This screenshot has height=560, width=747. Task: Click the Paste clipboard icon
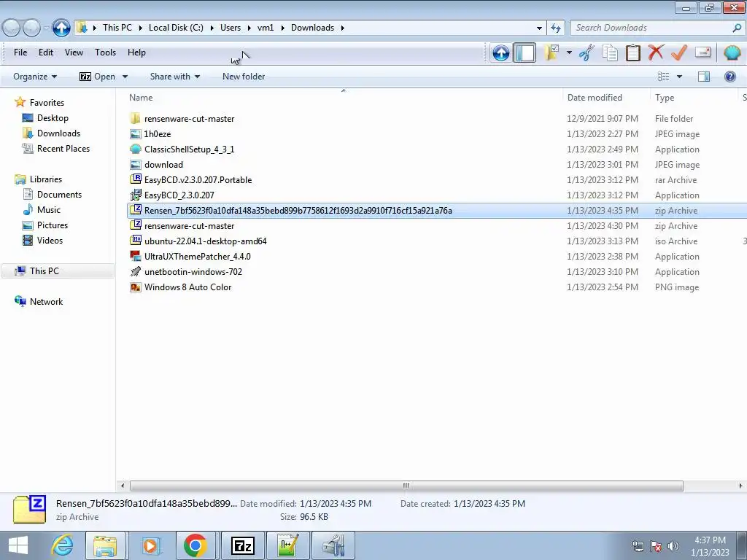pyautogui.click(x=632, y=52)
